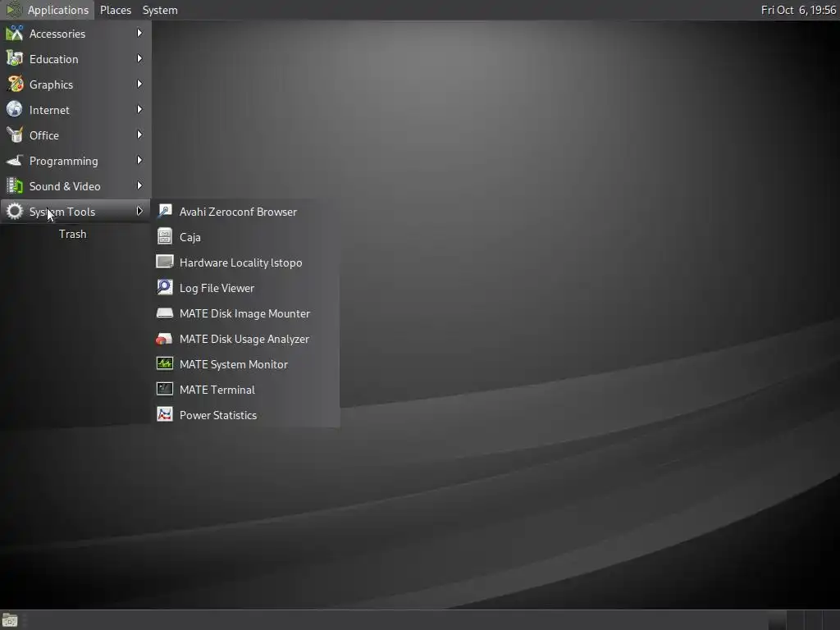Select the Education category label
The image size is (840, 630).
[53, 59]
